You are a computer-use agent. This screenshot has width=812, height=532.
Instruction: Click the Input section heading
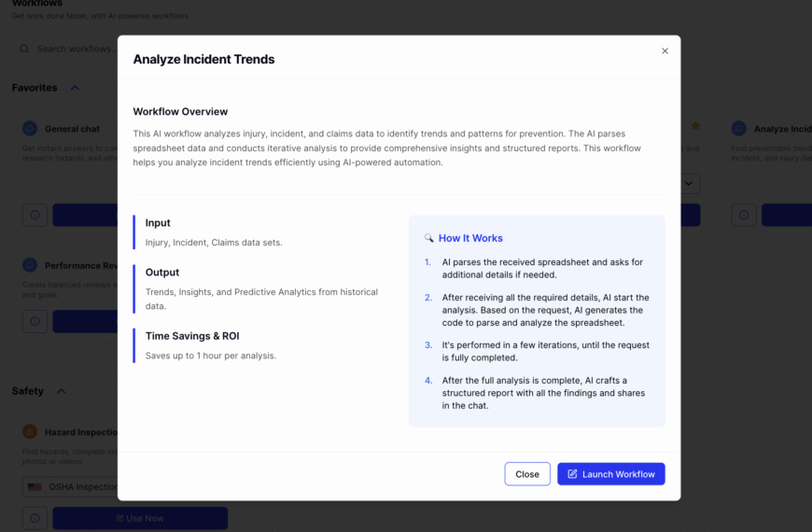pyautogui.click(x=158, y=223)
